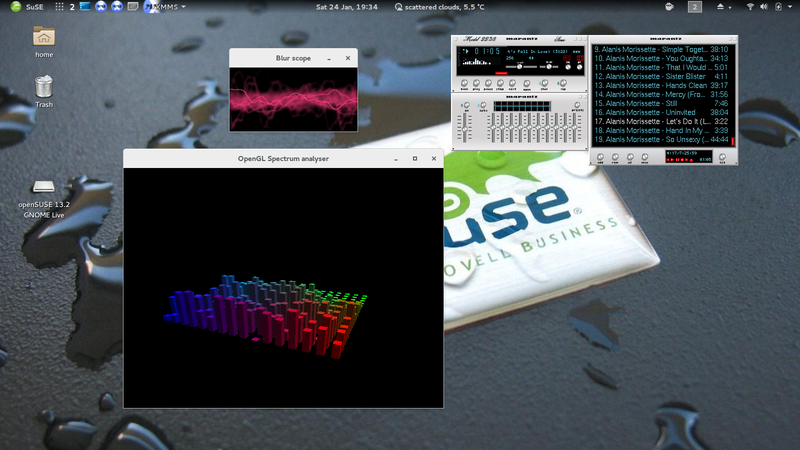Click the playlist 'misc' knob
800x450 pixels.
(x=645, y=157)
